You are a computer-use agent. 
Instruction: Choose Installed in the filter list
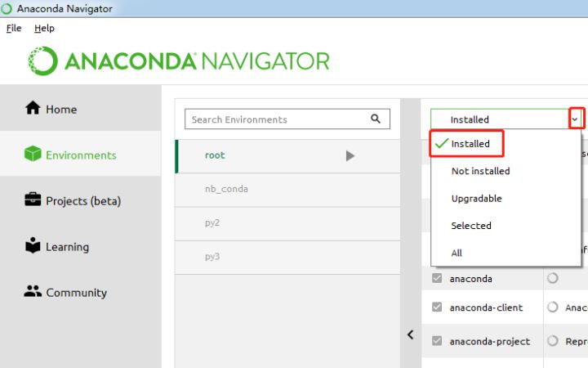point(506,143)
